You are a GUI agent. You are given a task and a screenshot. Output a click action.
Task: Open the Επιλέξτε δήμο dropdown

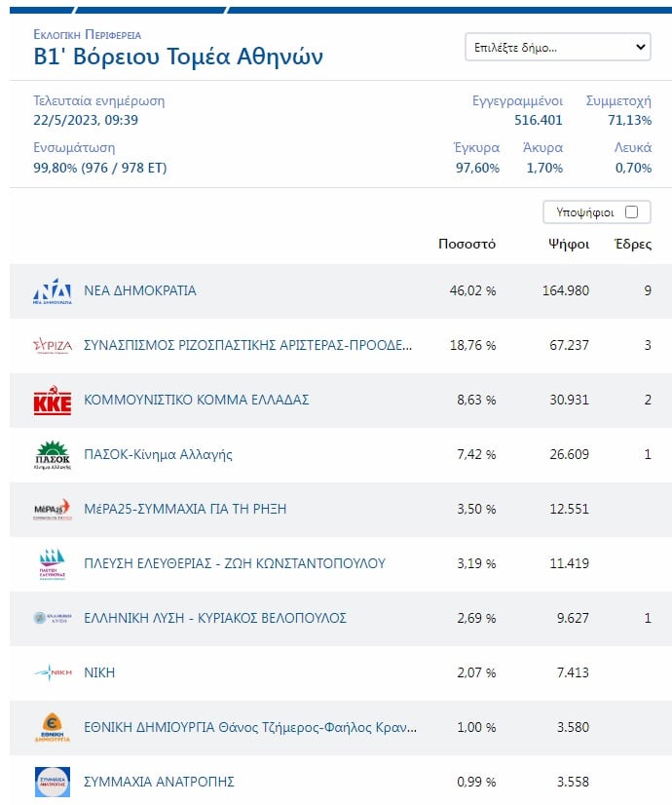(x=558, y=47)
